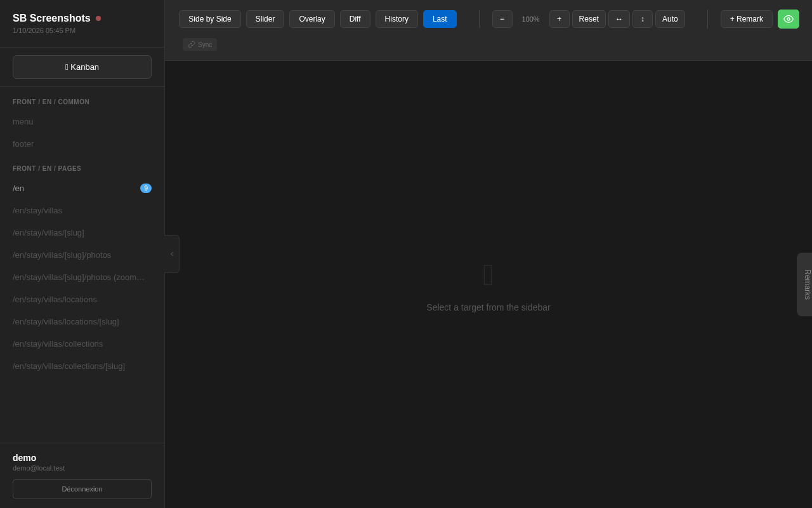Open the /en/stay/villas/[slug] page
812x508 pixels.
point(82,233)
